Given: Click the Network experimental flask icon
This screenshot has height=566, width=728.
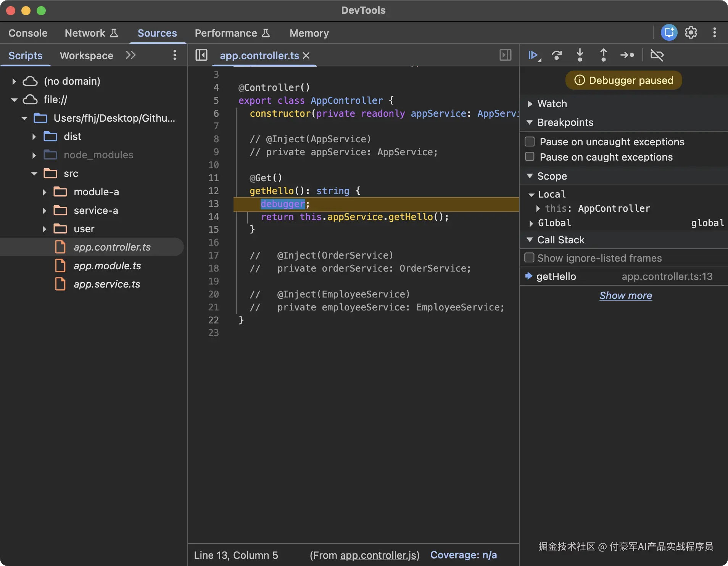Looking at the screenshot, I should (114, 33).
